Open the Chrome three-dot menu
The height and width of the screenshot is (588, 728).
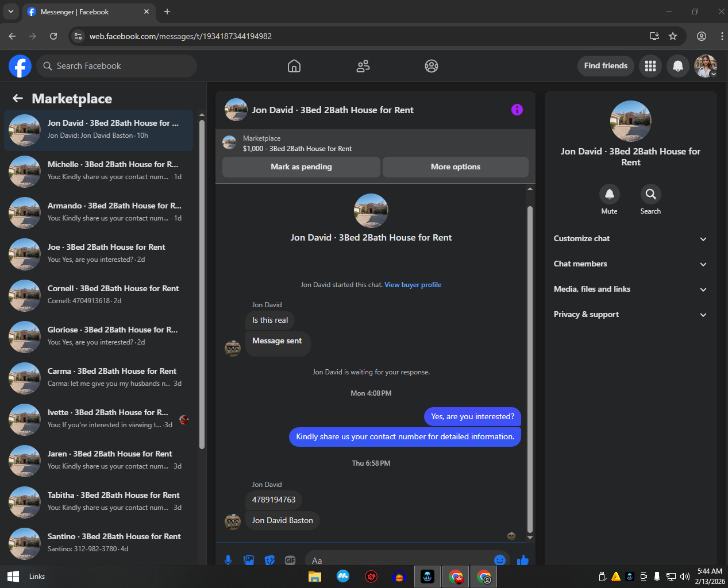tap(722, 36)
